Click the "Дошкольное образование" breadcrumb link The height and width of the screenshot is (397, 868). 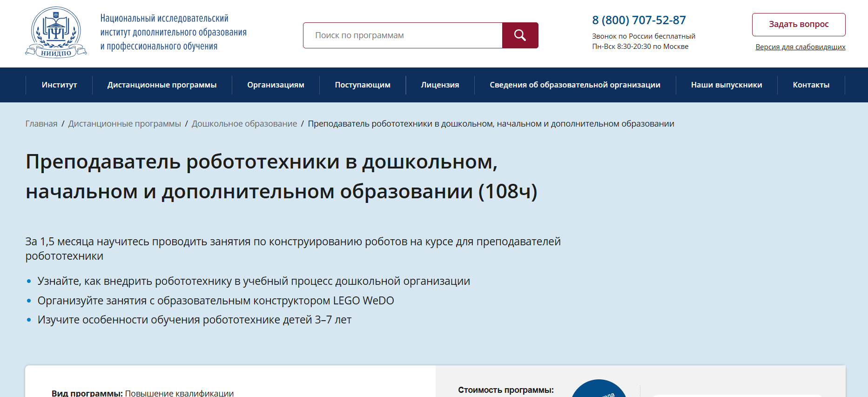coord(244,124)
